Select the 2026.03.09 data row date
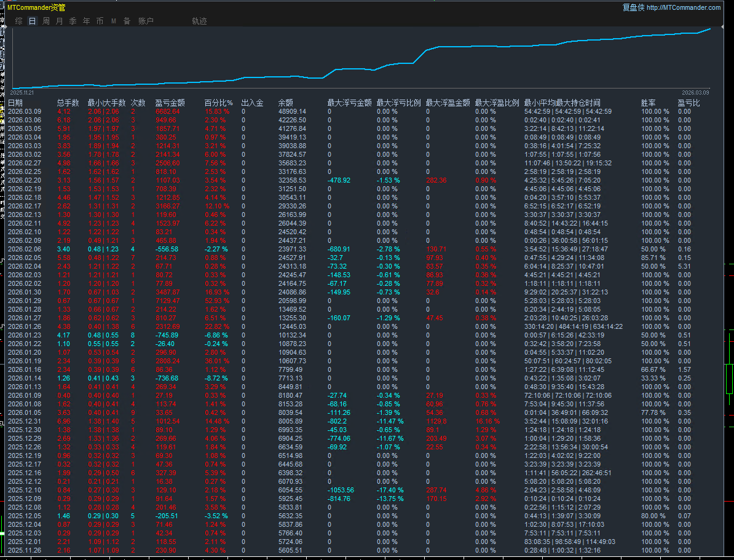Screen dimensions: 734x560 [x=25, y=111]
